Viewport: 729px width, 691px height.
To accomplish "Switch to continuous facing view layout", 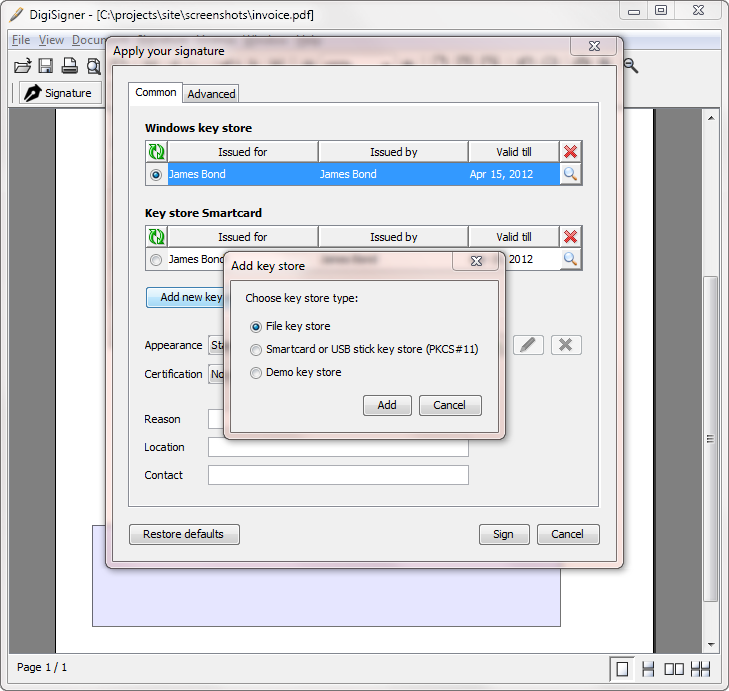I will (700, 670).
